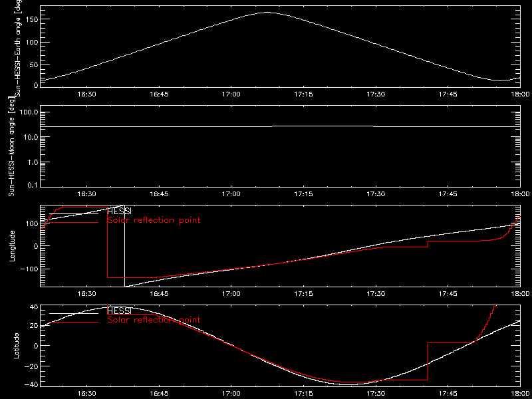Click the 40 tick label on Latitude plot

click(33, 307)
